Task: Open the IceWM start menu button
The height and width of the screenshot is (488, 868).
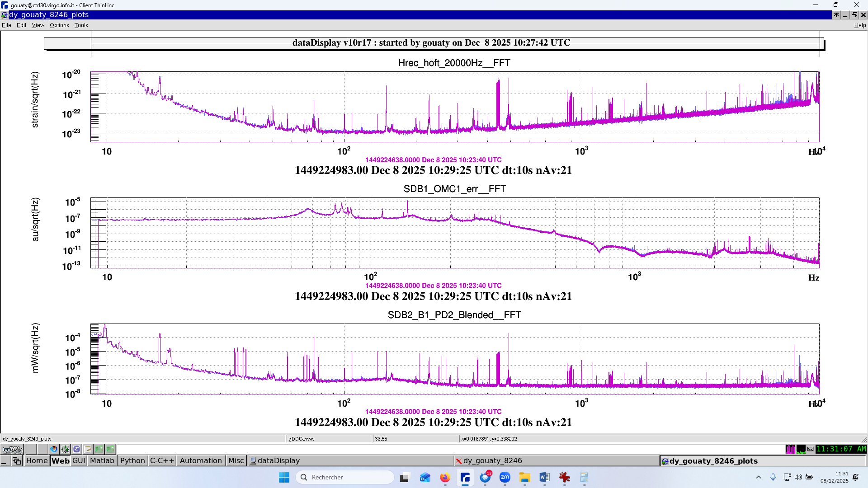Action: tap(12, 449)
